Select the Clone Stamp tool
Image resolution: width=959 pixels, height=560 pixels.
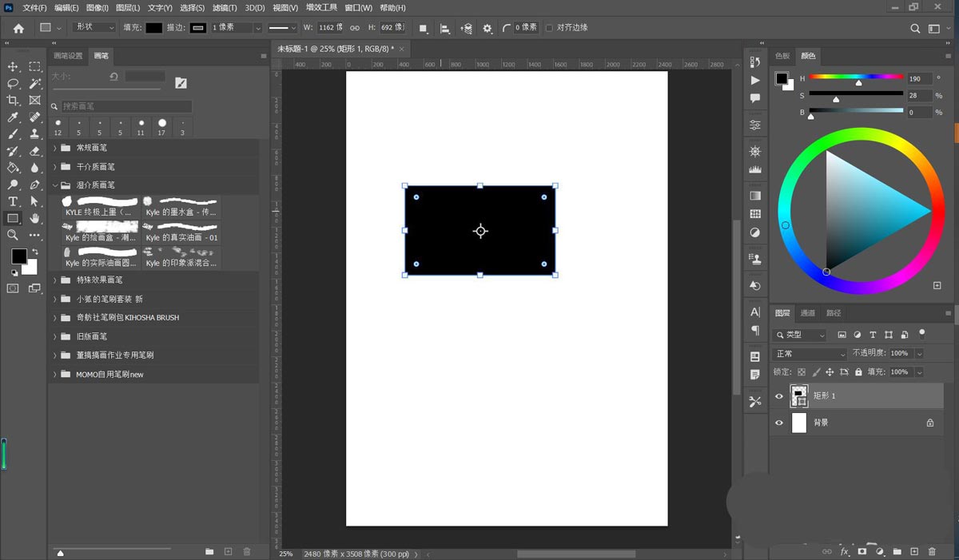tap(35, 134)
